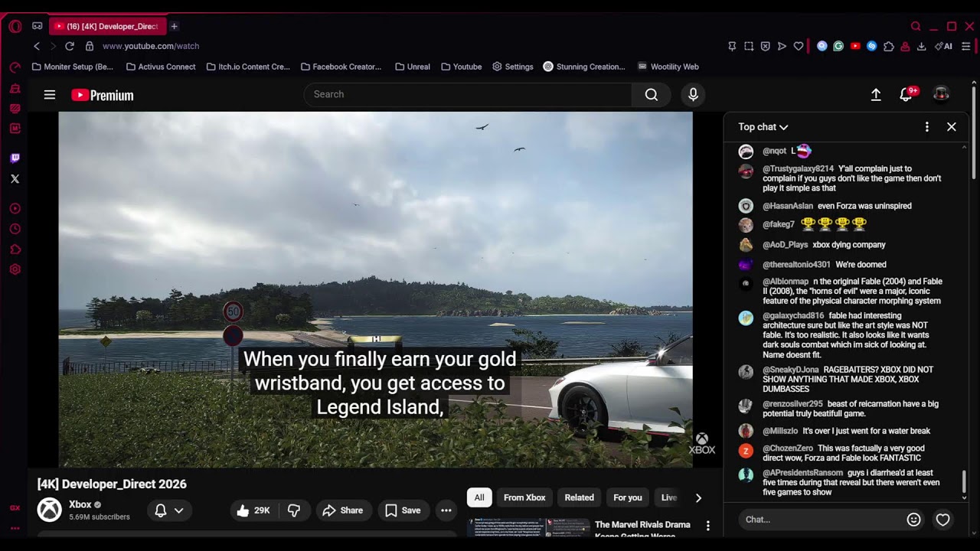Open Settings bookmark in bookmarks bar
Viewport: 980px width, 551px height.
pyautogui.click(x=513, y=67)
